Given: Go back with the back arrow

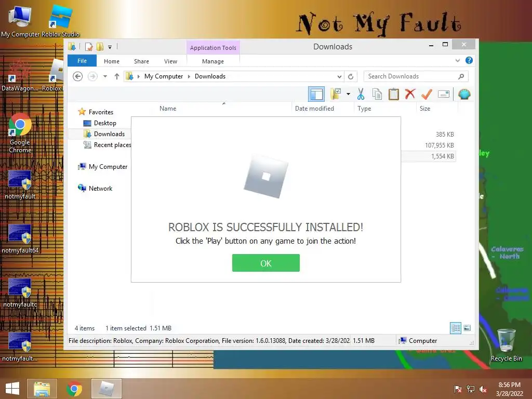Looking at the screenshot, I should [78, 76].
